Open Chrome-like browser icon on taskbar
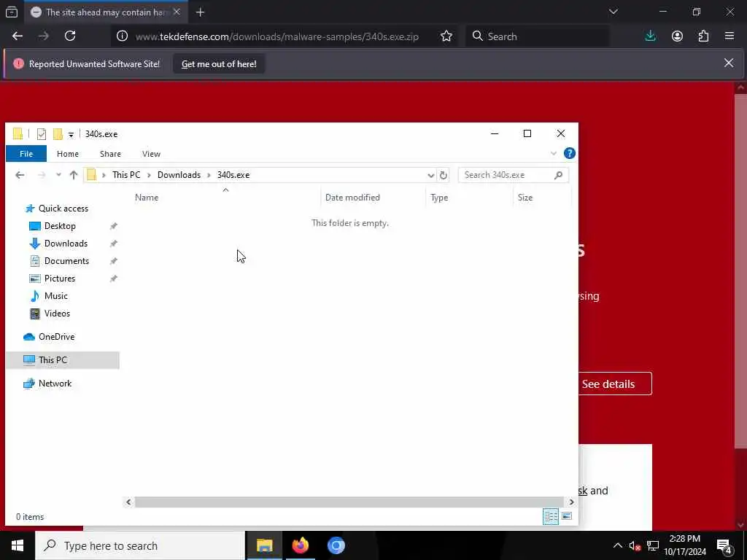Viewport: 747px width, 560px height. click(x=336, y=545)
